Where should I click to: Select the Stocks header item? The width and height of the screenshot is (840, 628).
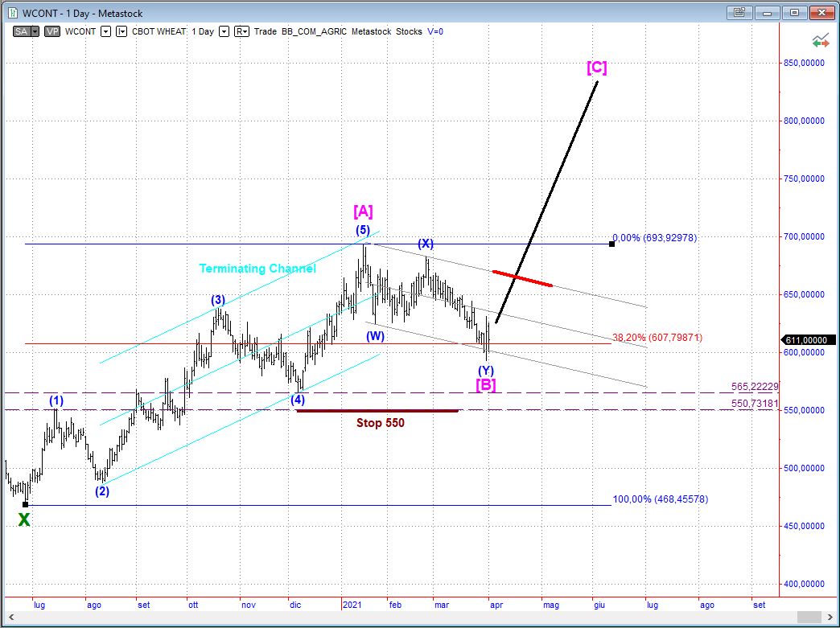point(410,31)
